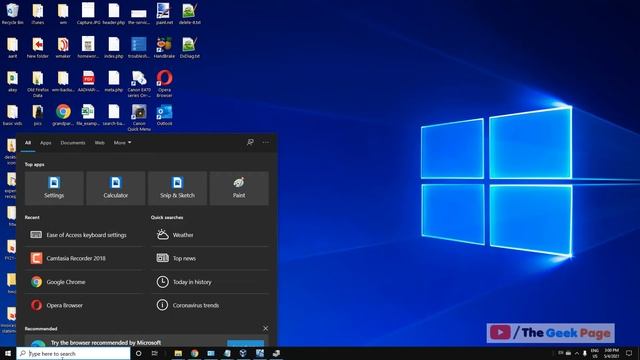Open Chrome from the taskbar
640x360 pixels.
point(195,353)
